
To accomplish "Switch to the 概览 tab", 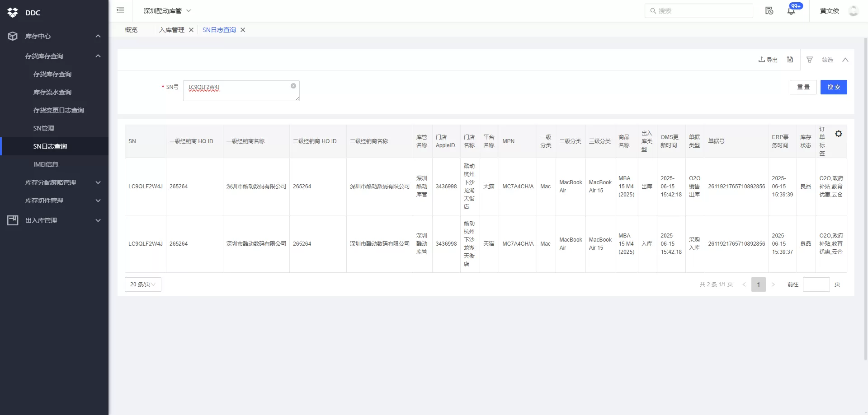I will click(x=131, y=30).
